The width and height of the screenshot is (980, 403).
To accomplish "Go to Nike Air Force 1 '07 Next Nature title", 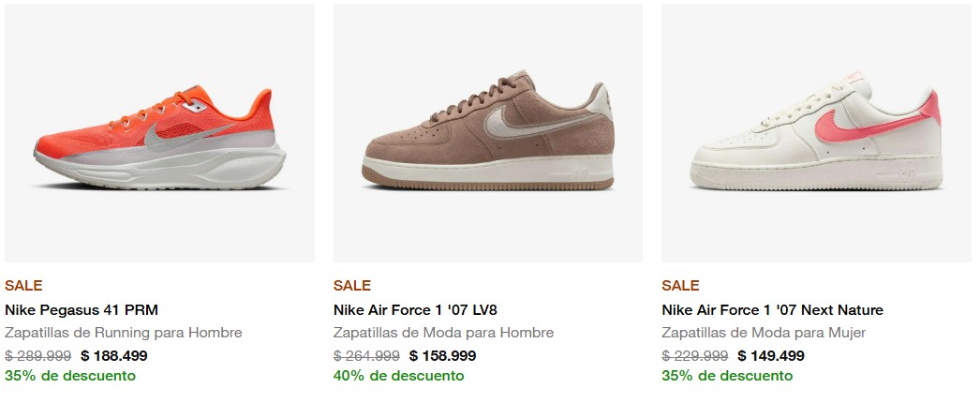I will pos(772,310).
